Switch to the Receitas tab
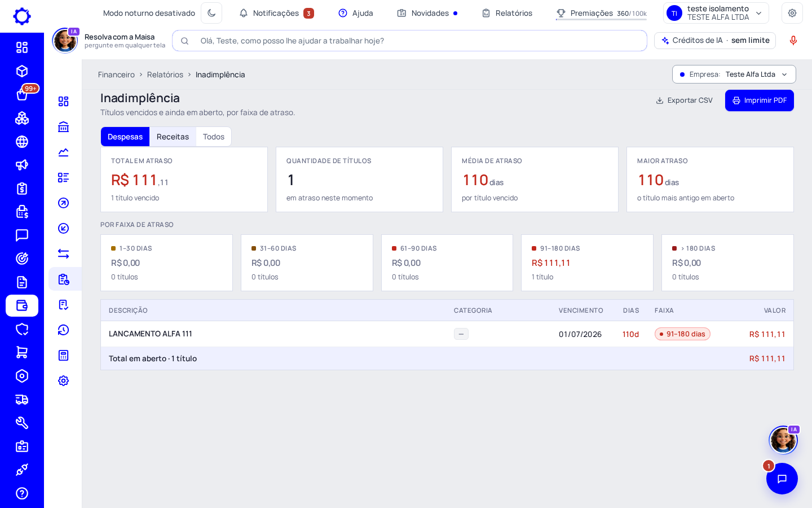Viewport: 812px width, 508px height. [x=173, y=137]
